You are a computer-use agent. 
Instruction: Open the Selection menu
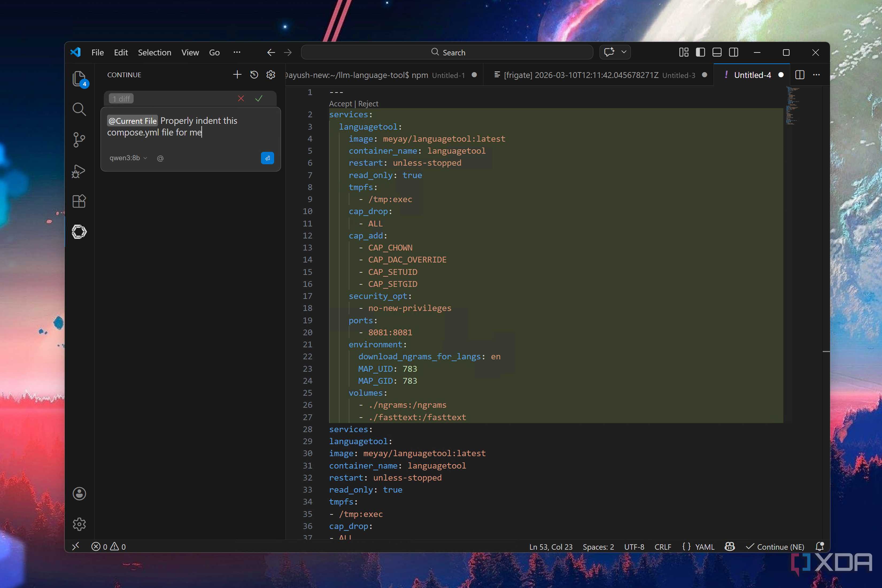pos(154,52)
